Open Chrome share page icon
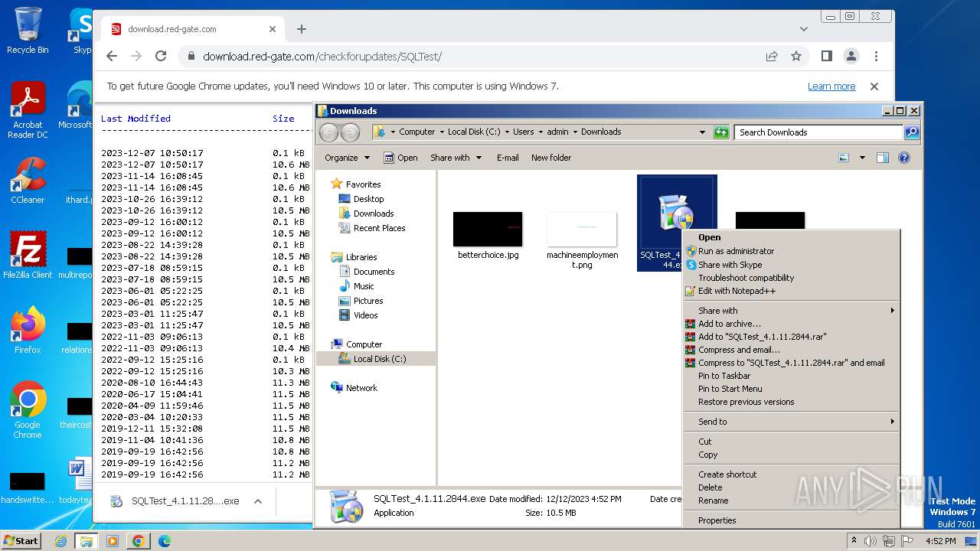 tap(772, 56)
